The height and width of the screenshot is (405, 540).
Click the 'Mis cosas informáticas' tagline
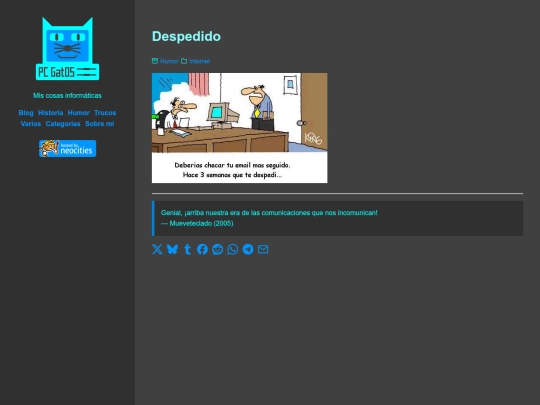[x=68, y=95]
